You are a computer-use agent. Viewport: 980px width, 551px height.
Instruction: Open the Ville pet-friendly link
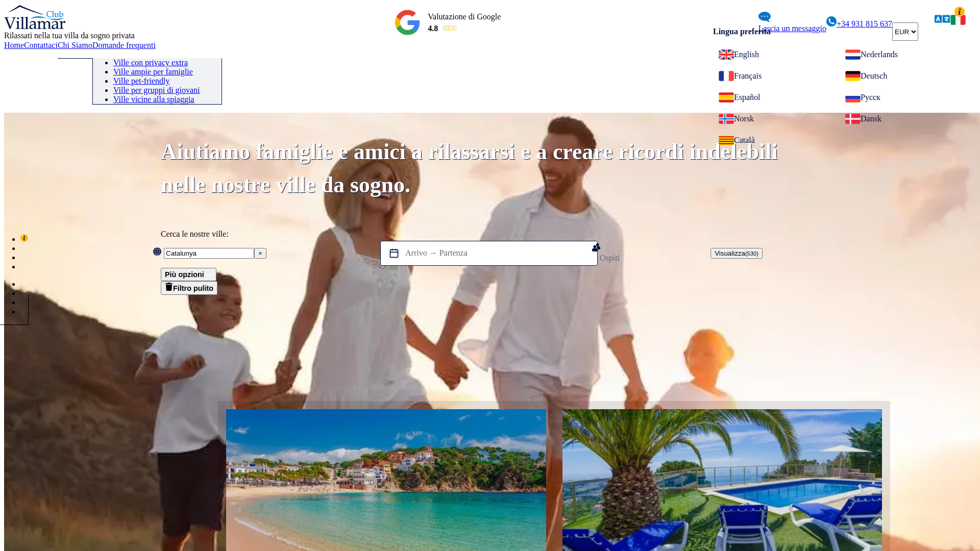[x=141, y=81]
